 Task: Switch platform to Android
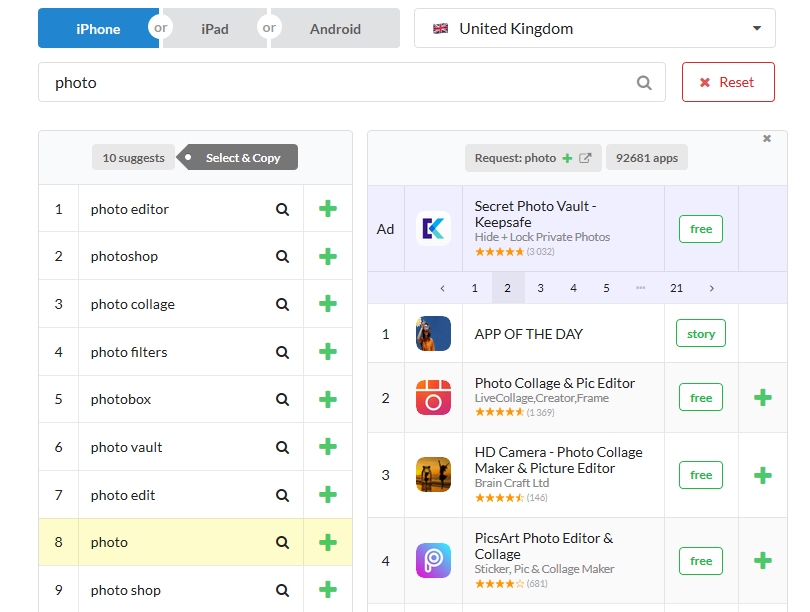(335, 29)
